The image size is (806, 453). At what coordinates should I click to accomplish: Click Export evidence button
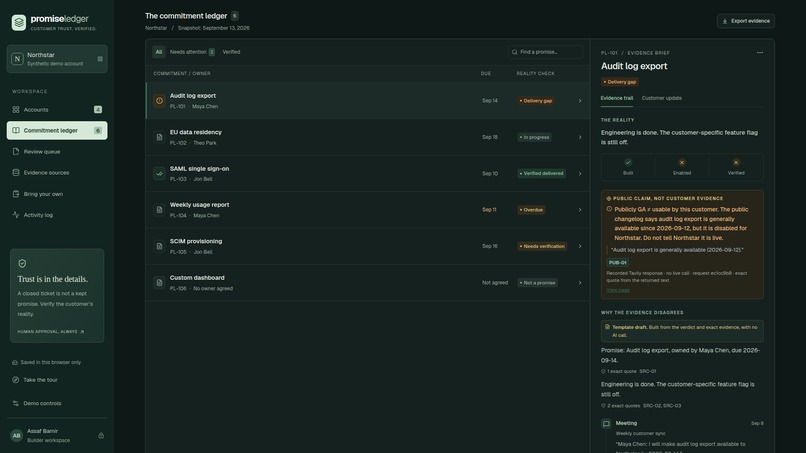(x=745, y=21)
